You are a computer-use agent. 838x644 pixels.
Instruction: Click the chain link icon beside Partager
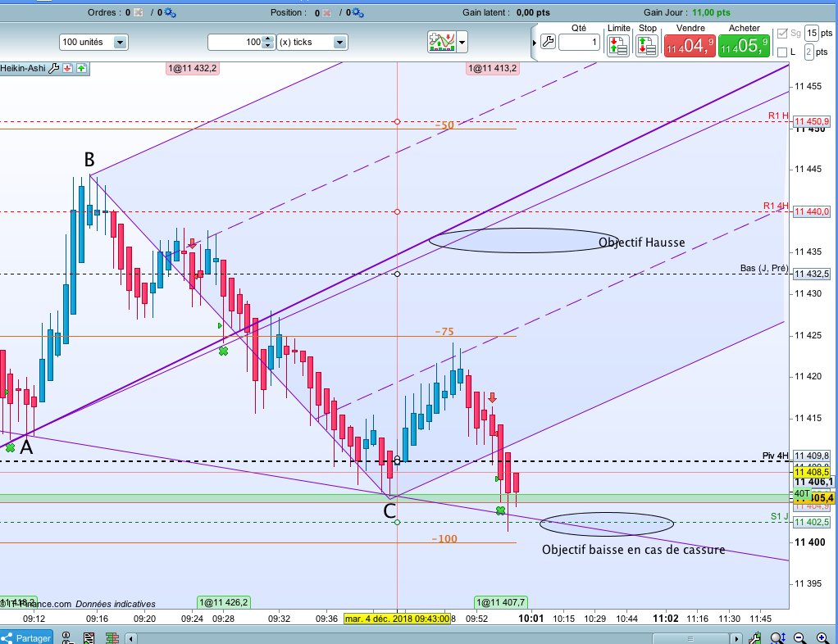pyautogui.click(x=66, y=637)
